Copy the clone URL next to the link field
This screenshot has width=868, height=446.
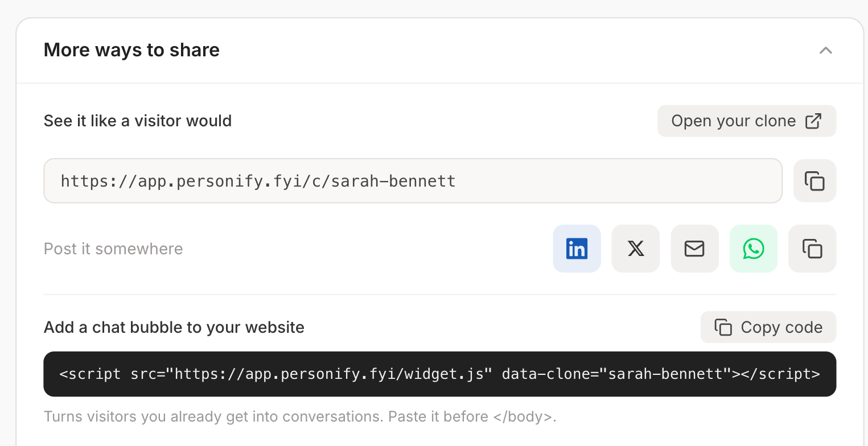click(x=814, y=181)
